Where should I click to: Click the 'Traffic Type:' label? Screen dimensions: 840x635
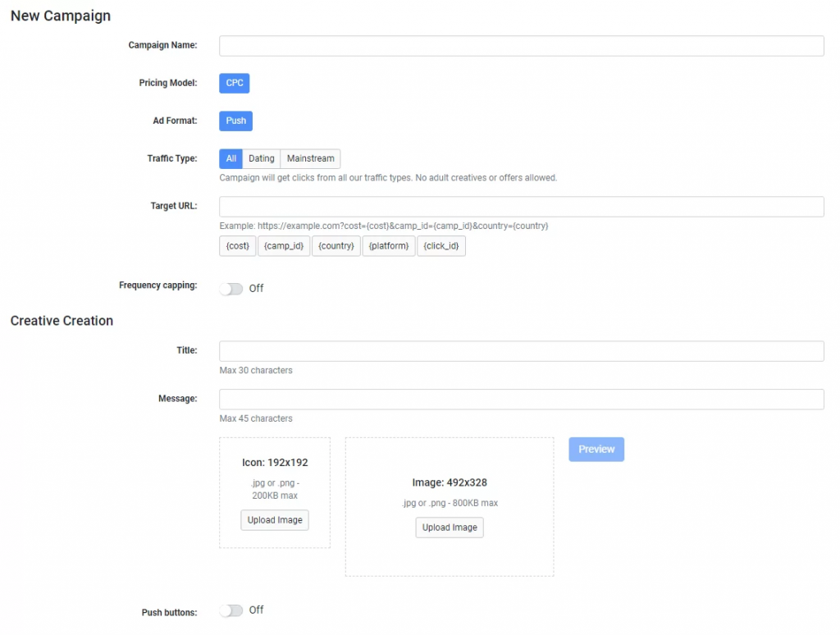172,158
